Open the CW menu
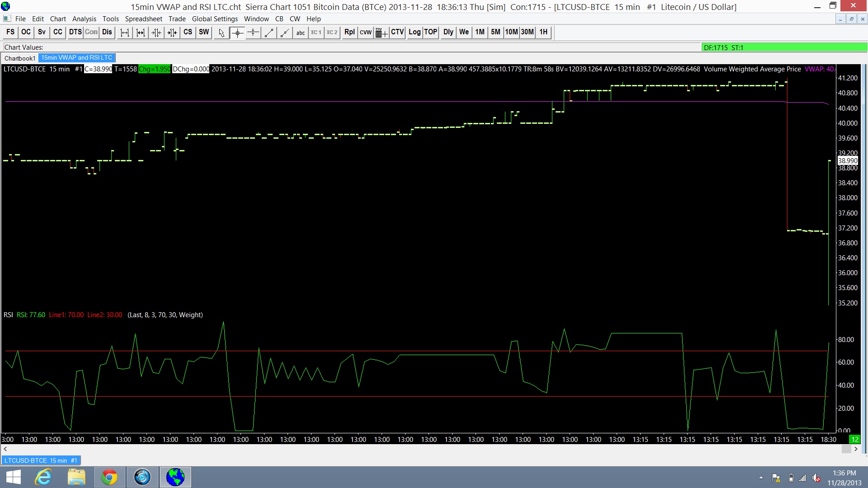The image size is (868, 488). click(x=295, y=19)
